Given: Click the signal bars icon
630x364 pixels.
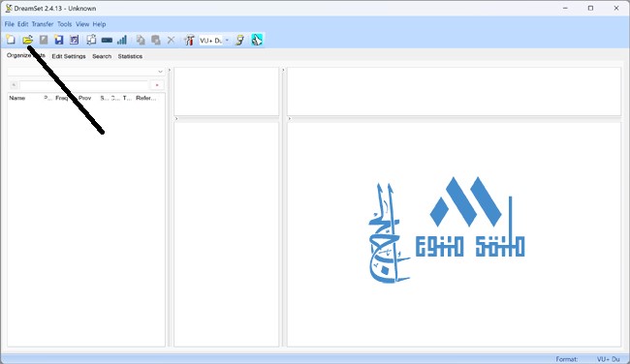Looking at the screenshot, I should coord(122,40).
